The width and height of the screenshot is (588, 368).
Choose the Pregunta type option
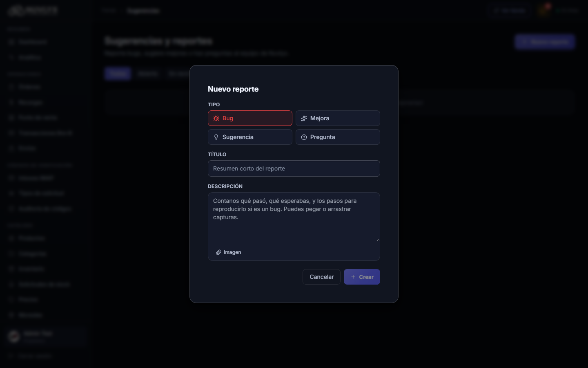(x=338, y=137)
